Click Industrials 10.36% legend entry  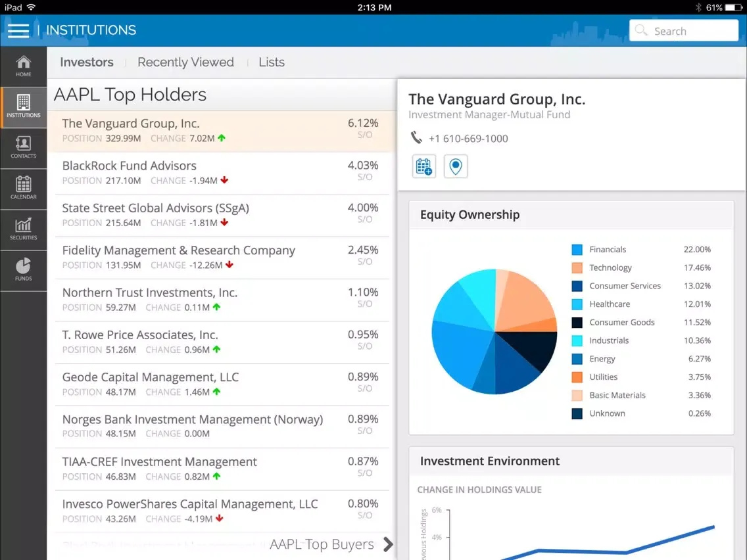point(640,340)
